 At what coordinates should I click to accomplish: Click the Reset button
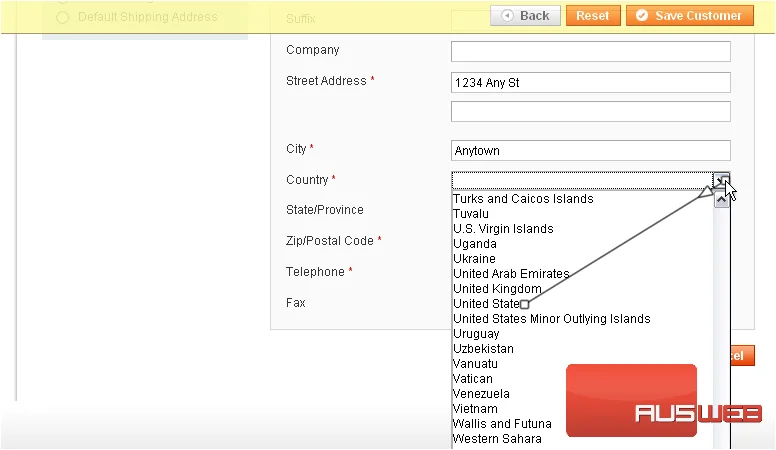pos(593,16)
